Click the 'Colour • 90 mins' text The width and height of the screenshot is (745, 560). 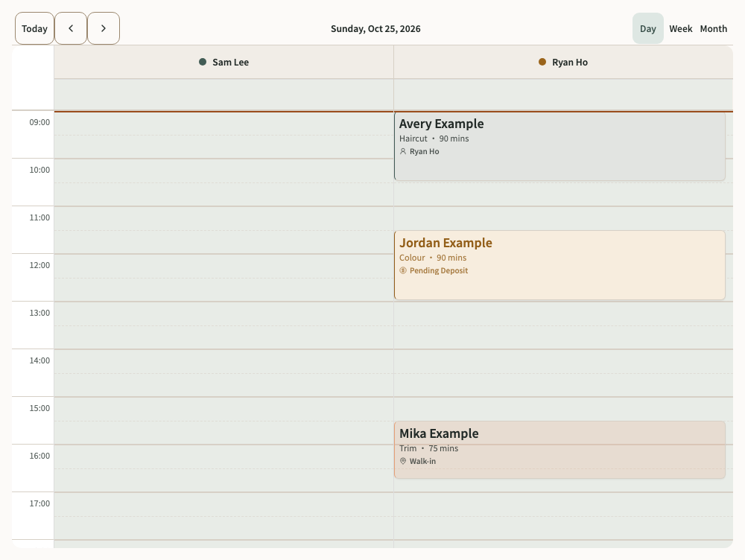432,258
